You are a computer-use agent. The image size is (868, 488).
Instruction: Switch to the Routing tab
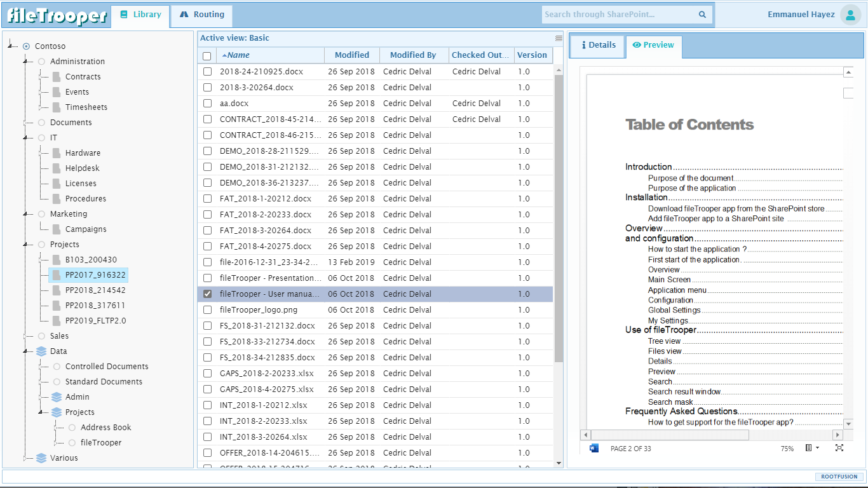(x=201, y=15)
